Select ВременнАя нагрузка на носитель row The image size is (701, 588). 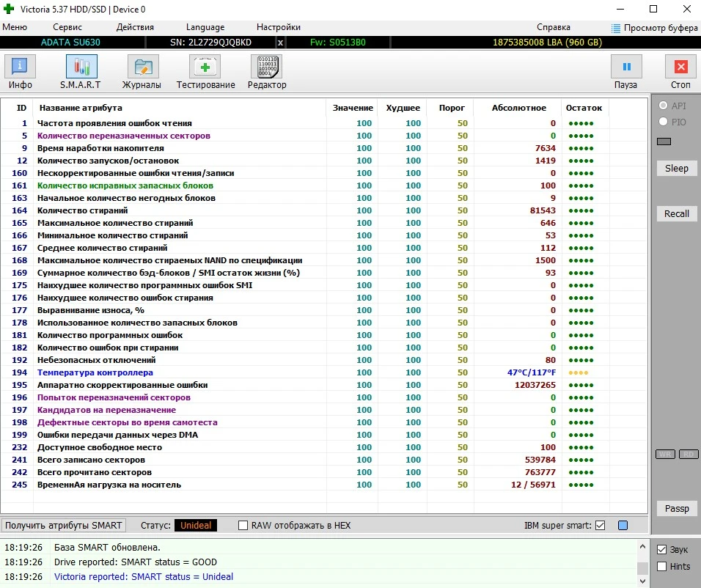[x=323, y=485]
